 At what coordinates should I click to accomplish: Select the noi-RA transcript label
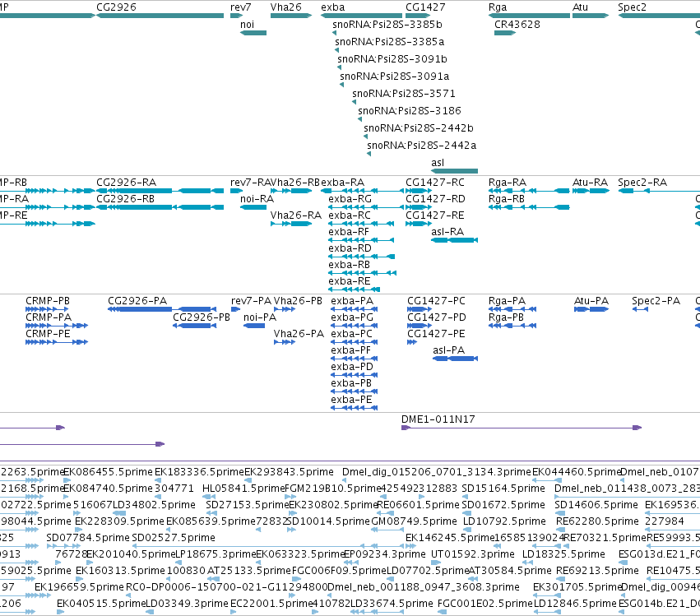tap(257, 199)
